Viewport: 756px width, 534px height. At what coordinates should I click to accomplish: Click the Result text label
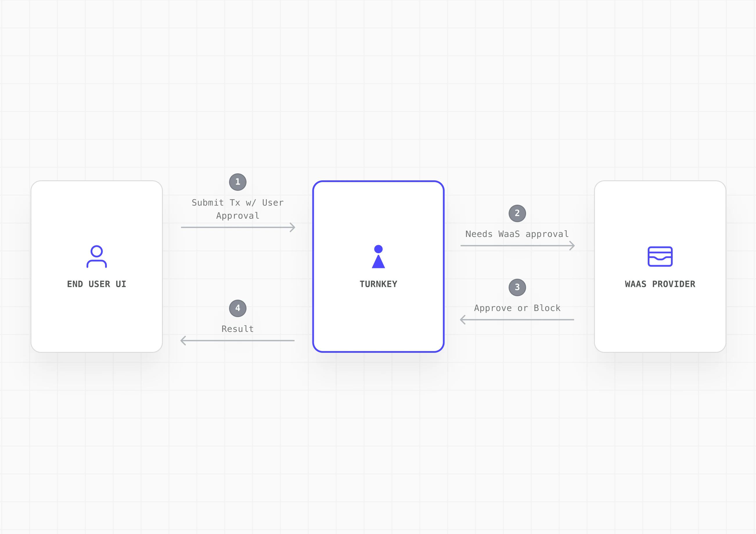pos(238,329)
